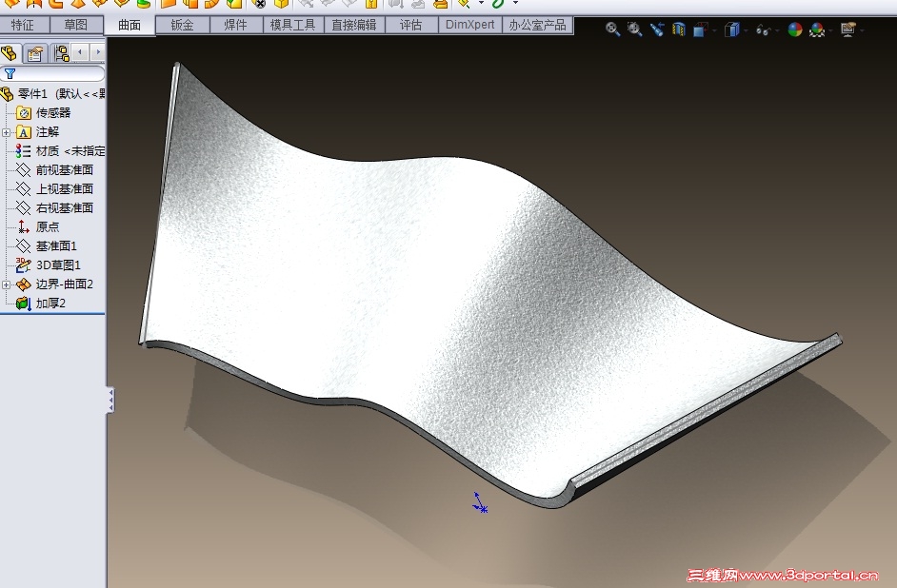Image resolution: width=897 pixels, height=588 pixels.
Task: Click the tree filter funnel icon
Action: pos(10,73)
